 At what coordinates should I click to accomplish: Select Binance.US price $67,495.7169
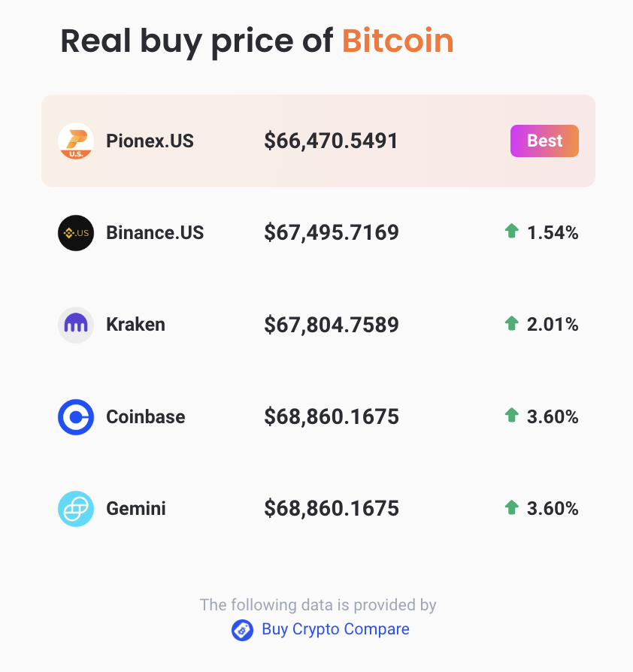(332, 232)
